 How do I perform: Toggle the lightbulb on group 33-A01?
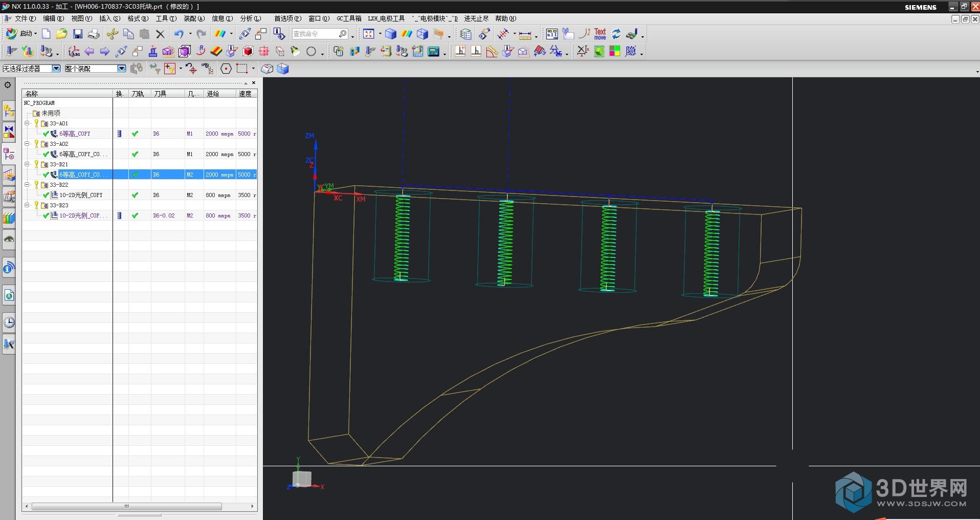pyautogui.click(x=36, y=123)
